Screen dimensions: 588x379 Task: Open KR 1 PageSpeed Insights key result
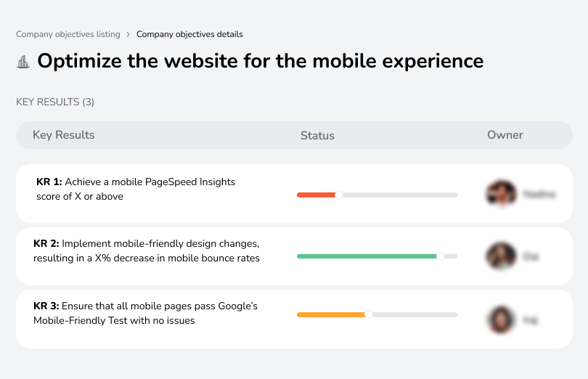tap(136, 189)
